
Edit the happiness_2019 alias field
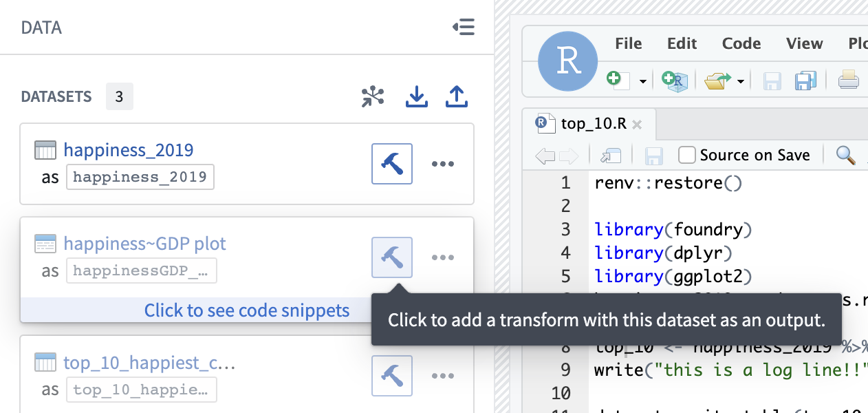tap(140, 177)
